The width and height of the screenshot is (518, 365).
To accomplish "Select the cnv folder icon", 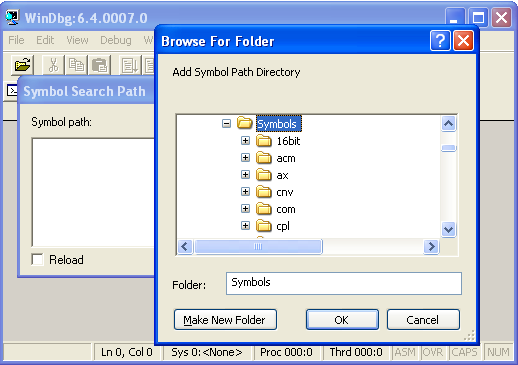I will (x=264, y=192).
